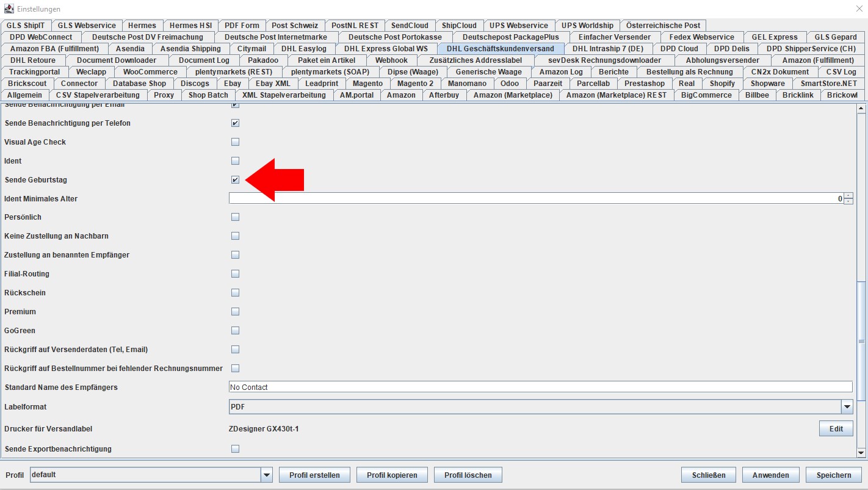The image size is (868, 490).
Task: Click Profil erstellen button
Action: [314, 475]
